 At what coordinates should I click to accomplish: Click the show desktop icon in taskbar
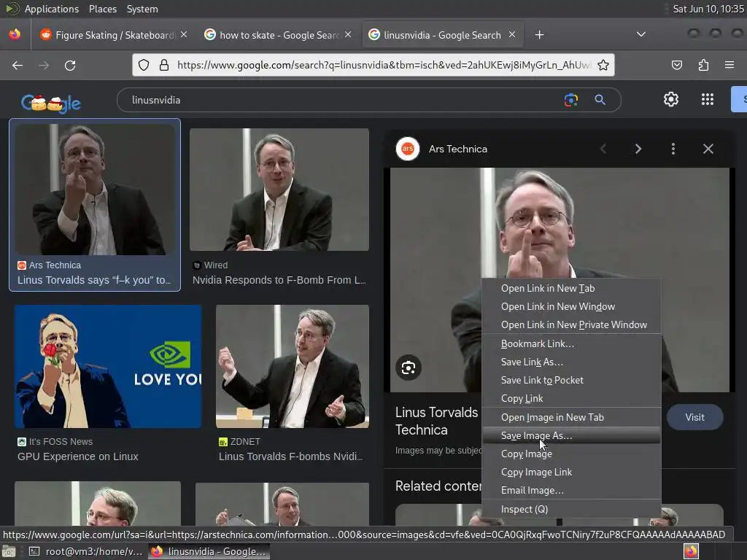coord(9,551)
